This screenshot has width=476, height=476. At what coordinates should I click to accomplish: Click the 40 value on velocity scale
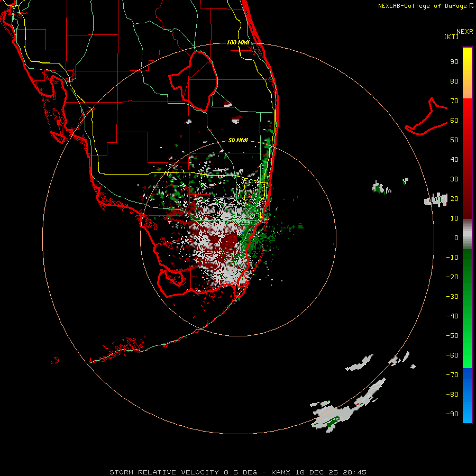pos(454,160)
